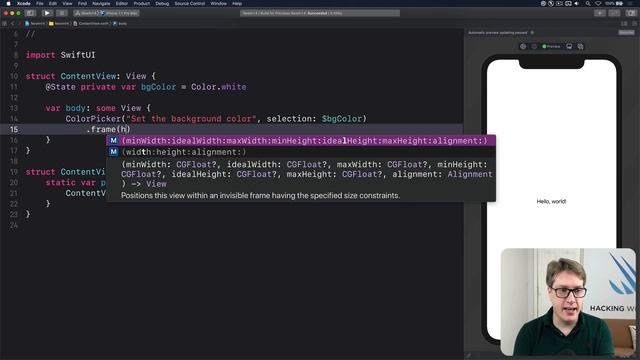
Task: Open the Edit menu
Action: point(53,3)
